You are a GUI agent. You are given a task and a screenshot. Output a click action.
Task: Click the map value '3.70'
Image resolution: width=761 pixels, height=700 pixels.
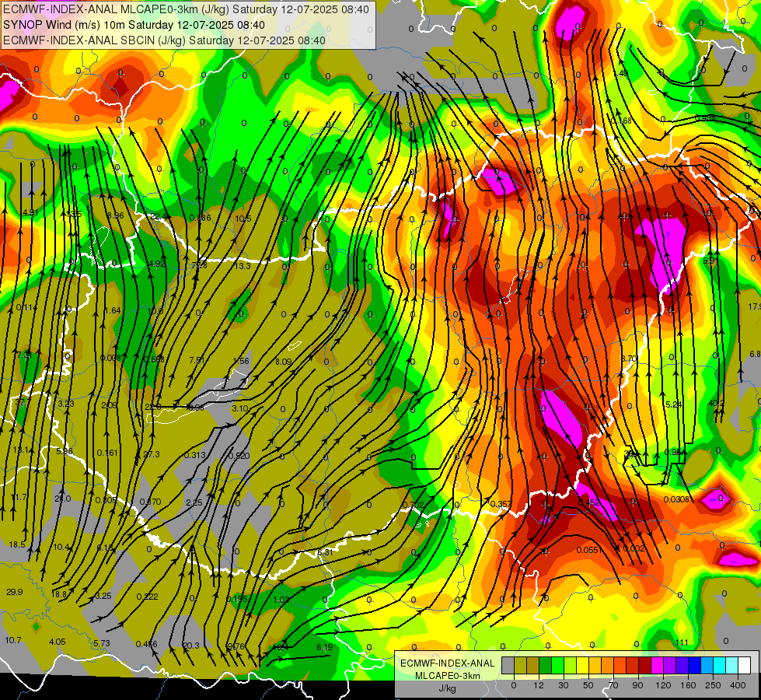[x=629, y=359]
